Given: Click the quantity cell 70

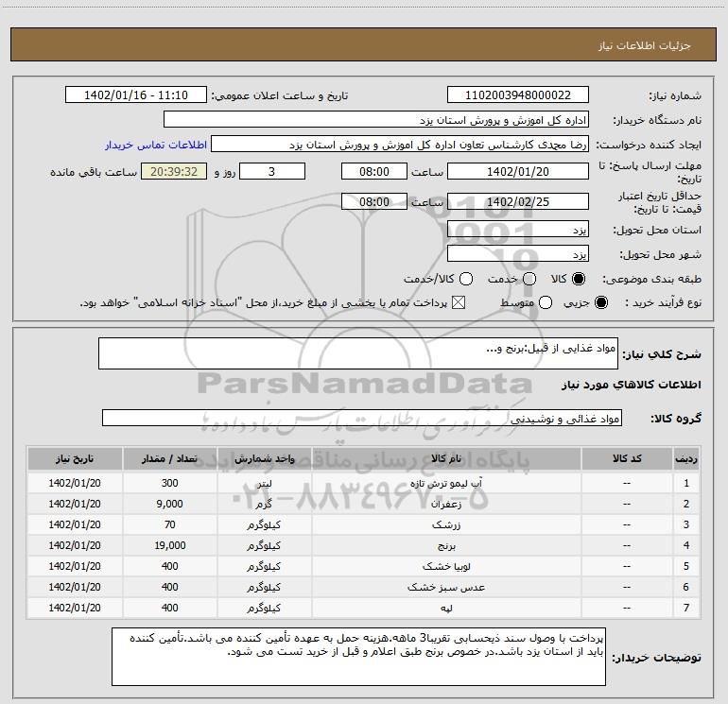Looking at the screenshot, I should click(x=170, y=524).
